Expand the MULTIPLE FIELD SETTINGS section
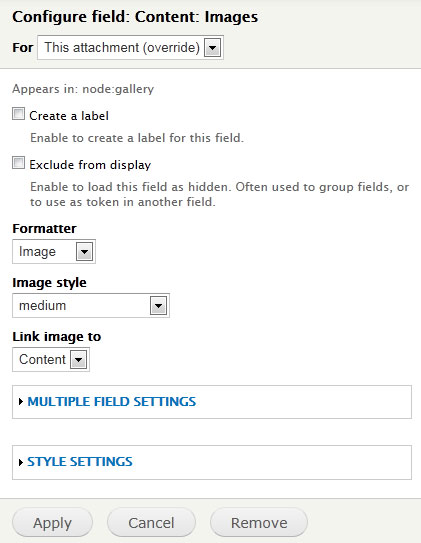Image resolution: width=421 pixels, height=543 pixels. 111,402
